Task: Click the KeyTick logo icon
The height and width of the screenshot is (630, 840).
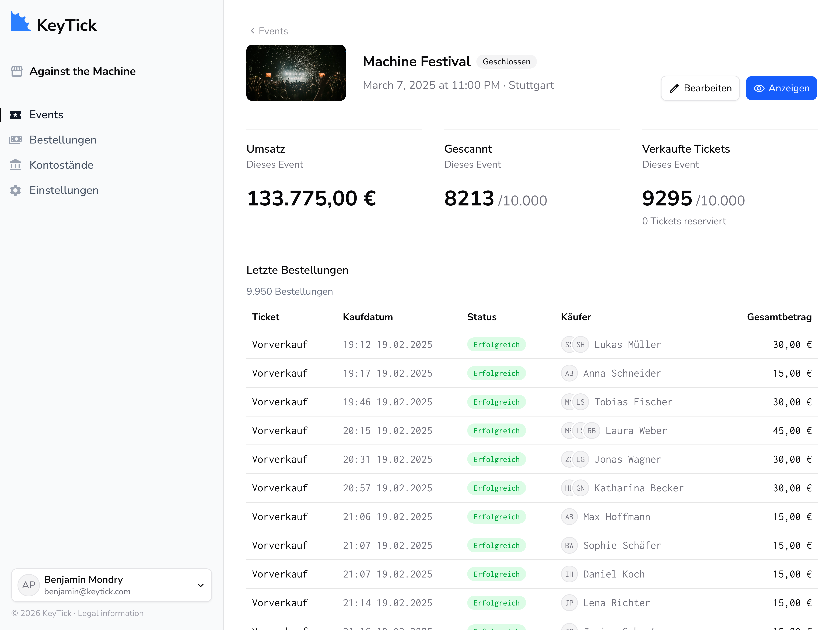Action: 20,22
